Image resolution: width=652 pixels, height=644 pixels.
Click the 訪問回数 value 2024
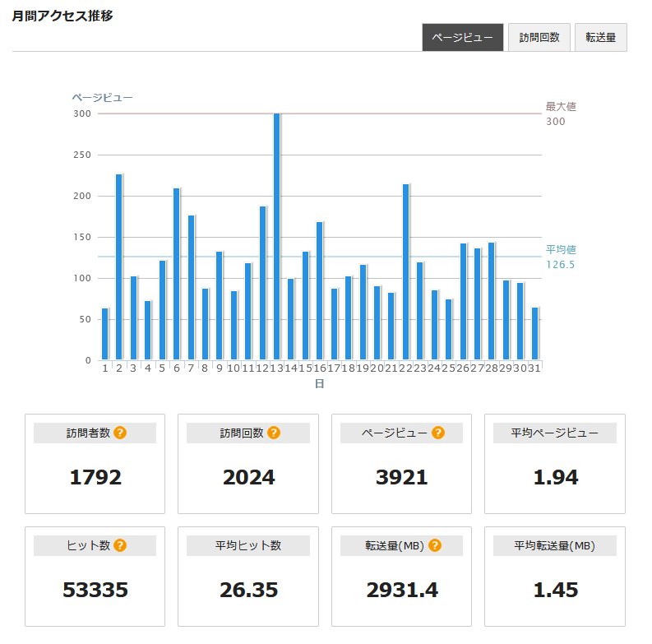click(x=248, y=477)
